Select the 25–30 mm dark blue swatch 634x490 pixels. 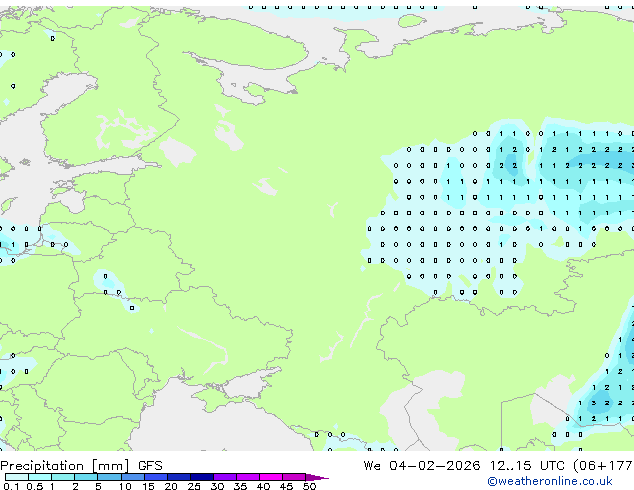(x=202, y=477)
